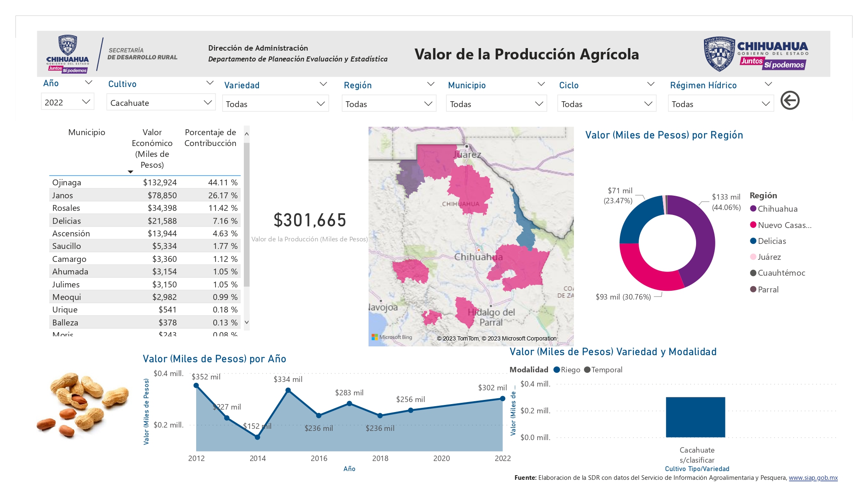Select Riego in the Modalidad legend
The height and width of the screenshot is (502, 868).
click(x=567, y=370)
